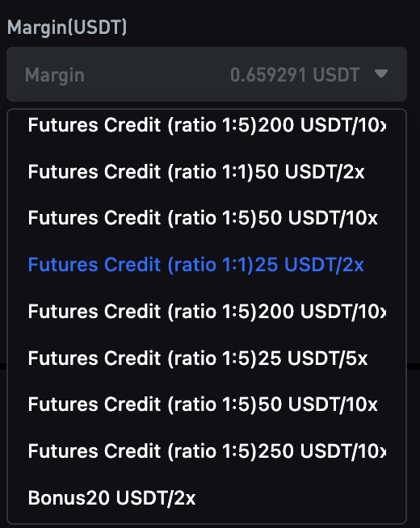Choose Futures Credit (ratio 1:5) 25 USDT/5x

coord(207,358)
